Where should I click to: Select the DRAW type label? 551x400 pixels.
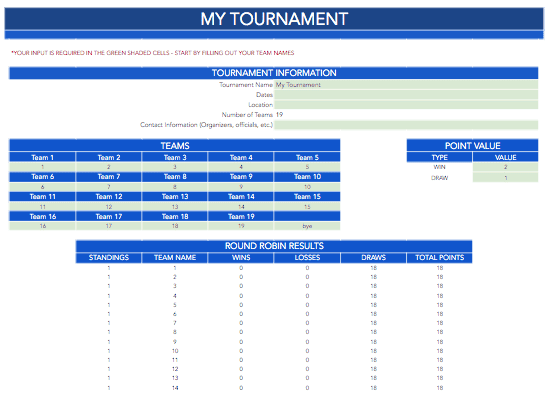439,178
